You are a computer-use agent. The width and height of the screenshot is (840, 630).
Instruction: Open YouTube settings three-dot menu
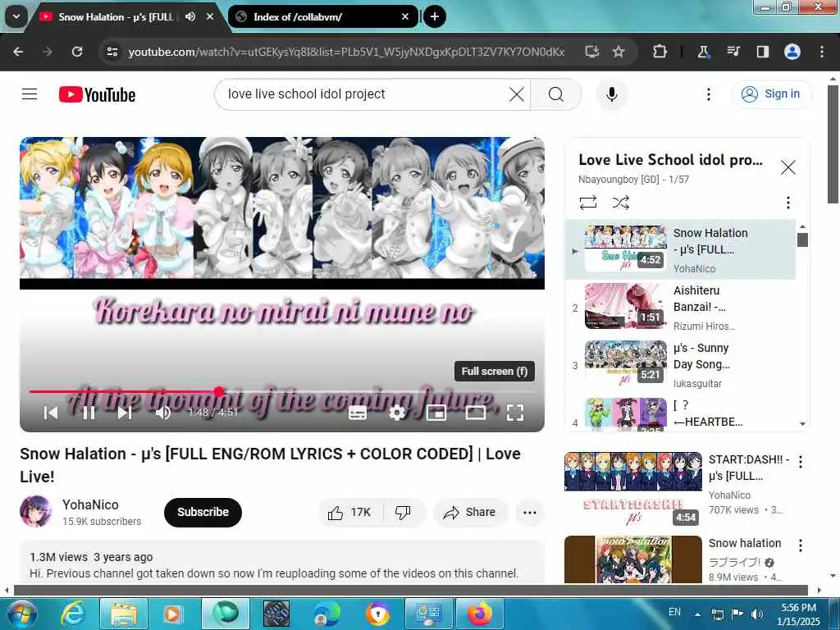click(x=709, y=95)
